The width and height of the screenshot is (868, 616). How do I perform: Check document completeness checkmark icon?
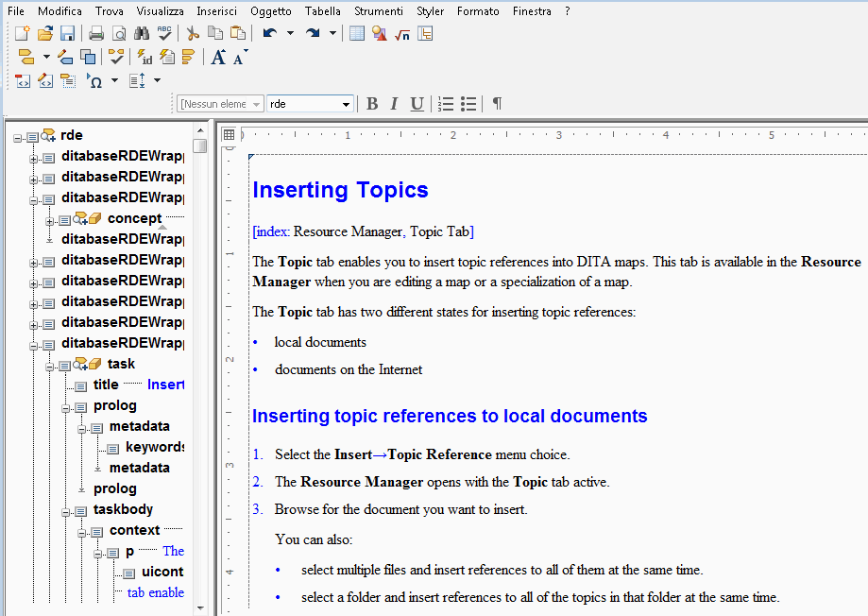click(x=116, y=57)
